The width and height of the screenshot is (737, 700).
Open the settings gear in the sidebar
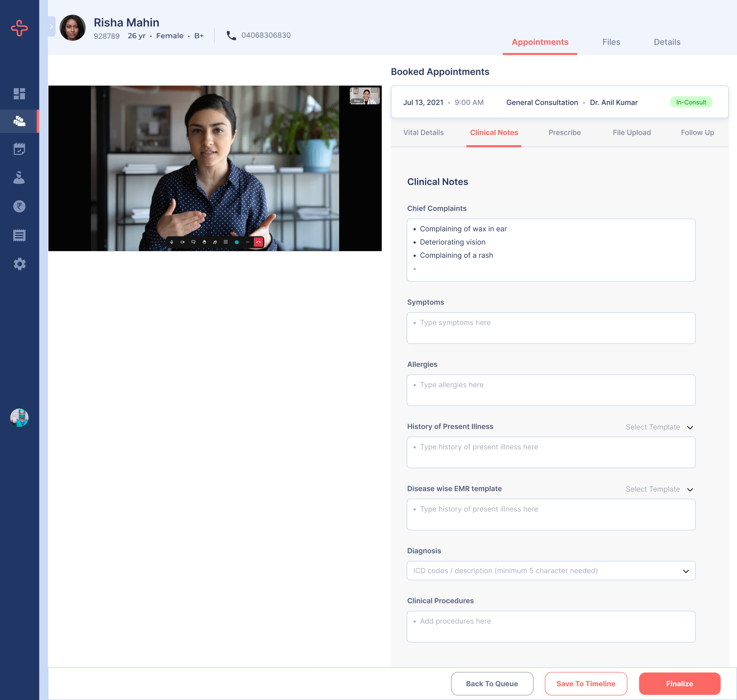tap(19, 264)
